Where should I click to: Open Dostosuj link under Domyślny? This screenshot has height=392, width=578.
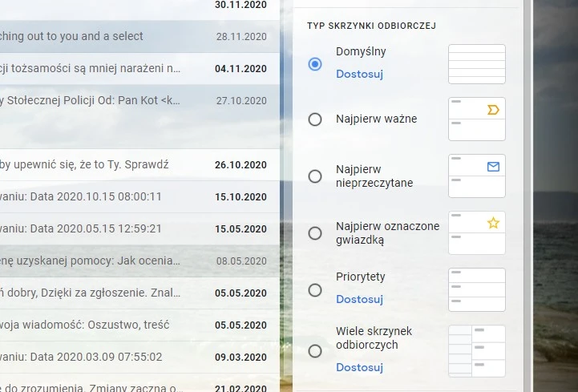[359, 75]
